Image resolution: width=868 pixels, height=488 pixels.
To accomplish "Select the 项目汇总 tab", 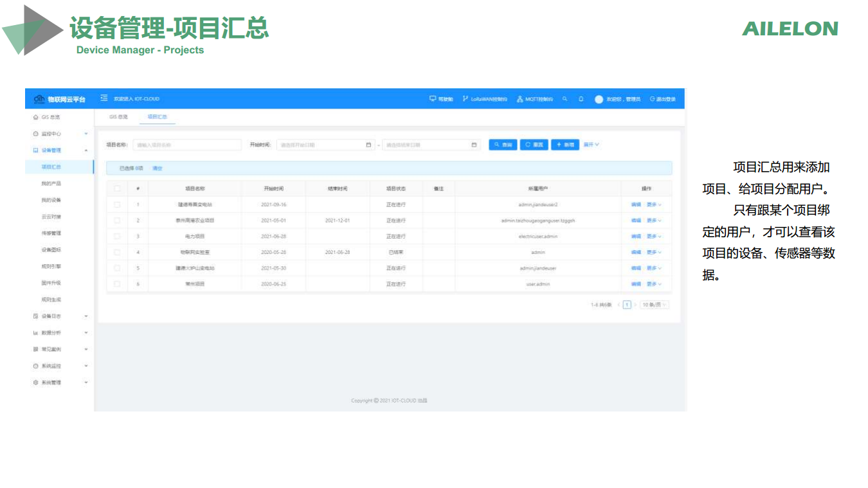I will click(157, 117).
